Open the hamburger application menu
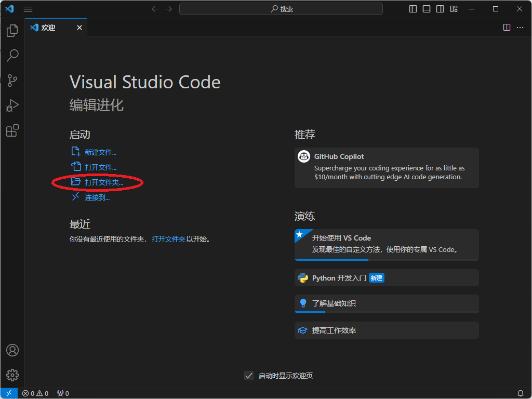Viewport: 532px width, 399px height. pos(28,9)
